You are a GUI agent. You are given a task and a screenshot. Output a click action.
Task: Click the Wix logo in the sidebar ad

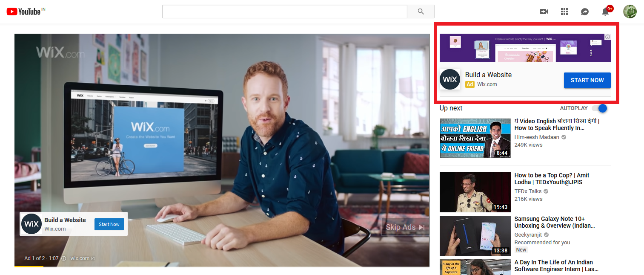pyautogui.click(x=450, y=79)
